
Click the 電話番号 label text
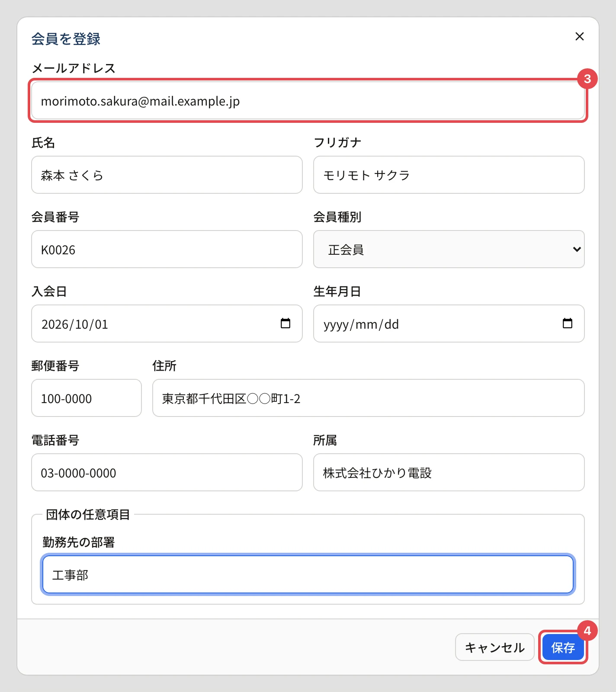tap(55, 440)
